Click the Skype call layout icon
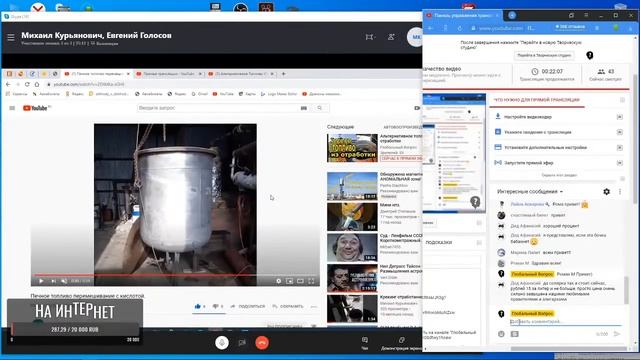 coord(369,37)
